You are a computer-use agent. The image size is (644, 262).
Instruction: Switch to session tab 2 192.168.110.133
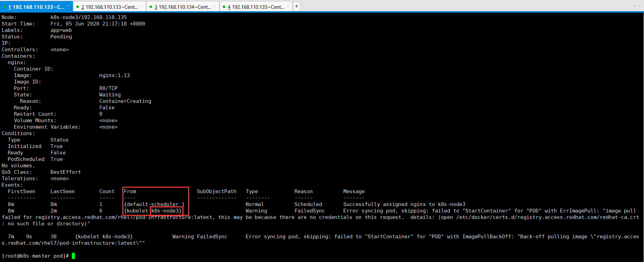[x=109, y=7]
